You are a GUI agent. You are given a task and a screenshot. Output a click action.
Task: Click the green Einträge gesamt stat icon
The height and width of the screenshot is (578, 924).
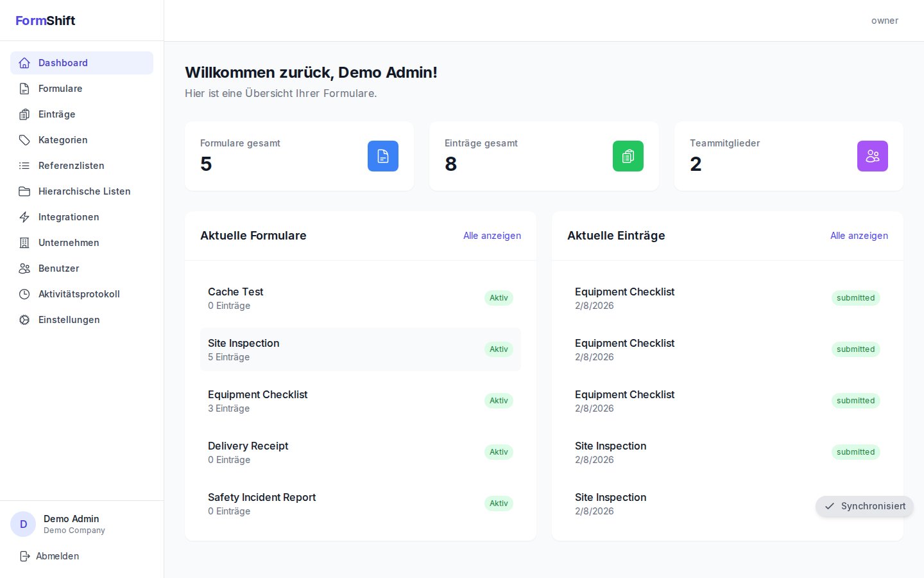(x=628, y=156)
